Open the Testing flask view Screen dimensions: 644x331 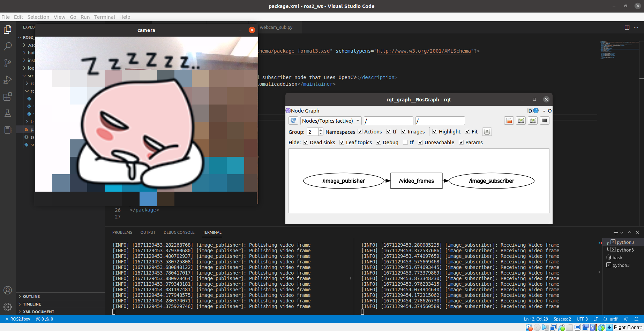[8, 113]
